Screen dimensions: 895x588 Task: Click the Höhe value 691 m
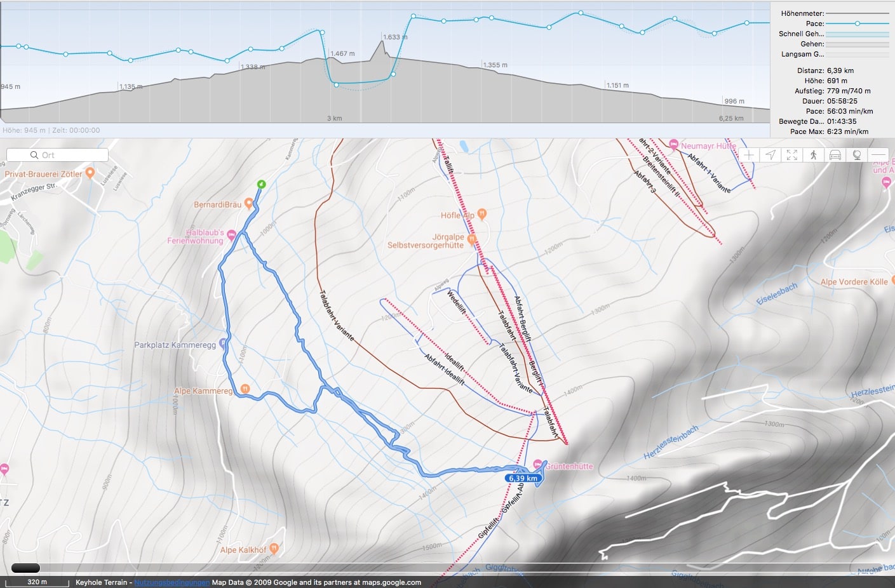pyautogui.click(x=837, y=81)
